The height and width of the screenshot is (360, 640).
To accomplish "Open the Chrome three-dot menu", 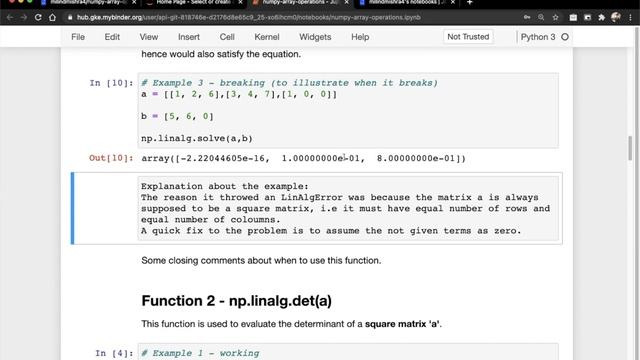I will [631, 18].
